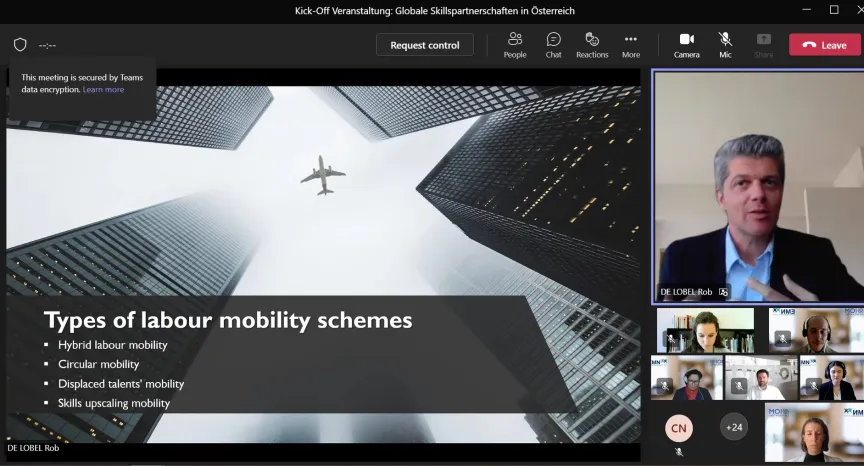Open the More options menu

(630, 44)
